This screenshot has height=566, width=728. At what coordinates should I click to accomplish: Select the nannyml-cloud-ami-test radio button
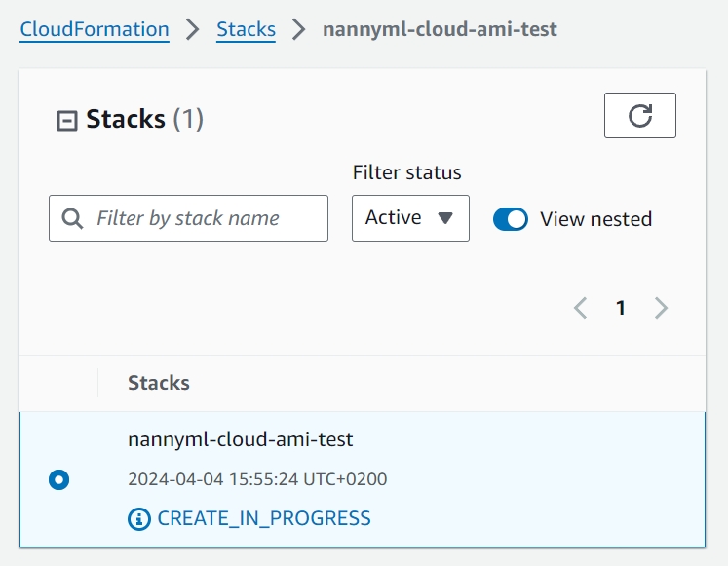(59, 479)
